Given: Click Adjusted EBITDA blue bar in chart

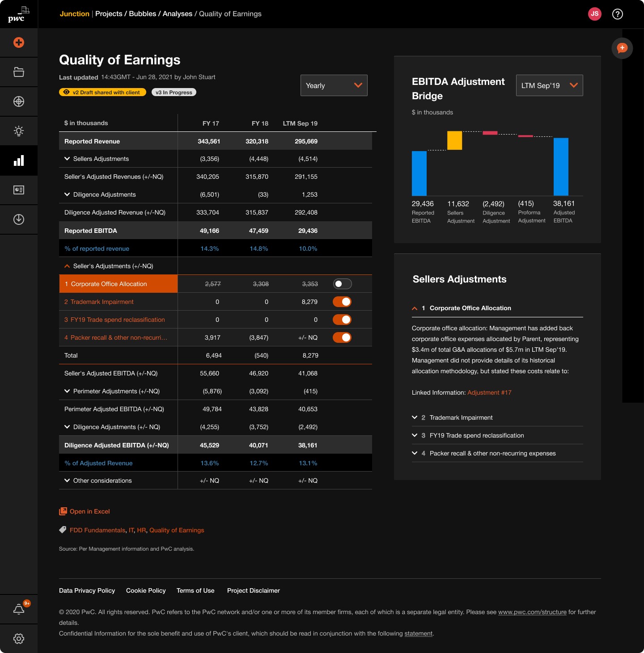Looking at the screenshot, I should [x=561, y=167].
